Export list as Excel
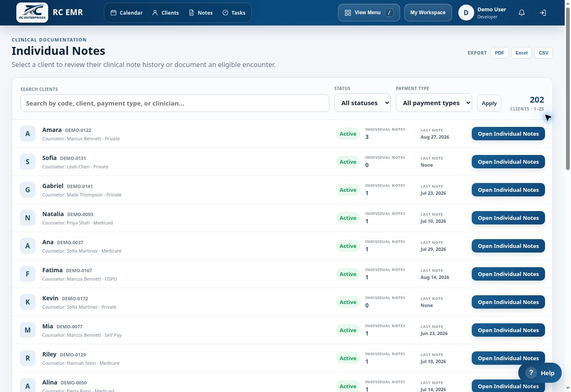 [x=522, y=53]
